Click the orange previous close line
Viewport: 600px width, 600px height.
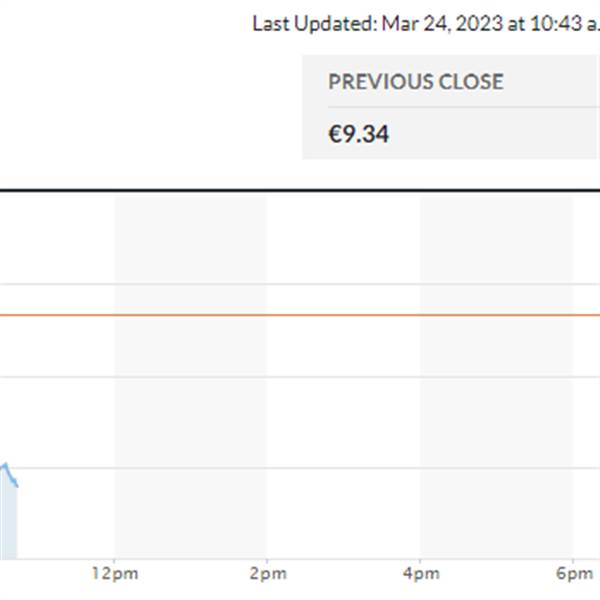point(300,315)
